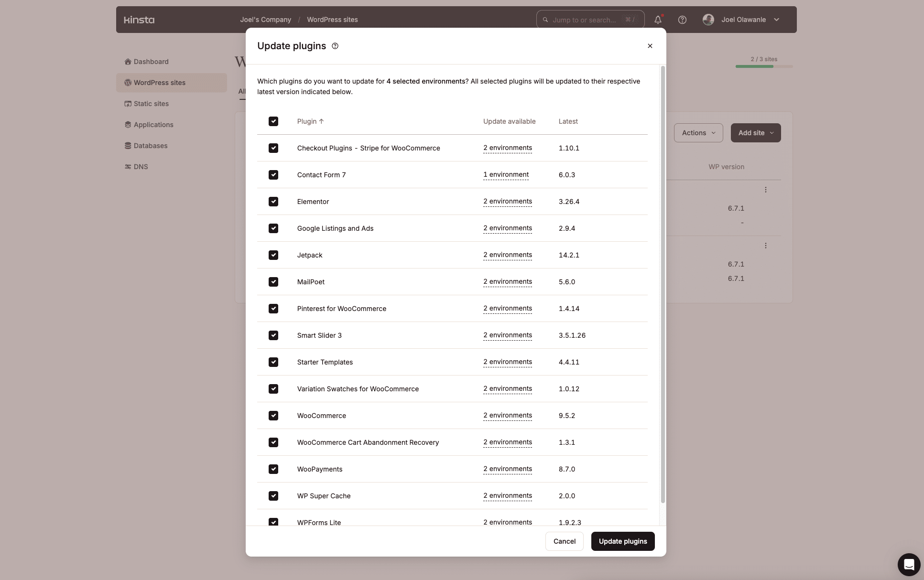
Task: Click Joel's Company breadcrumb
Action: tap(265, 20)
